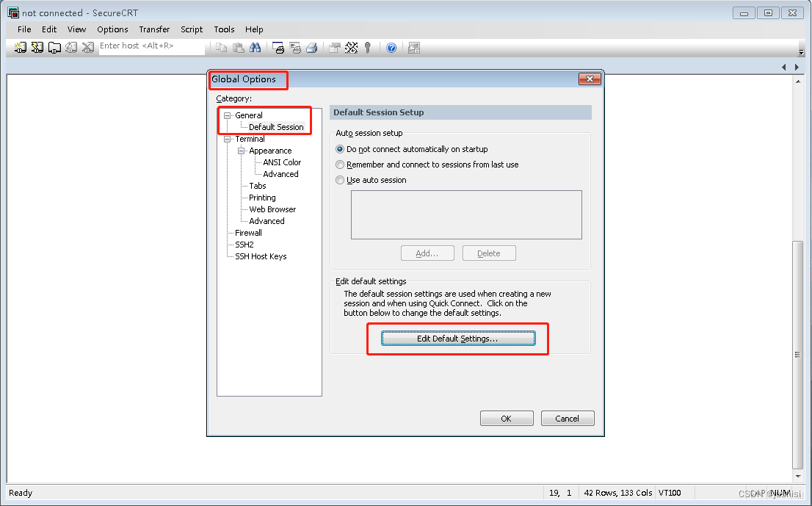Image resolution: width=812 pixels, height=506 pixels.
Task: Click the OK button
Action: tap(507, 419)
